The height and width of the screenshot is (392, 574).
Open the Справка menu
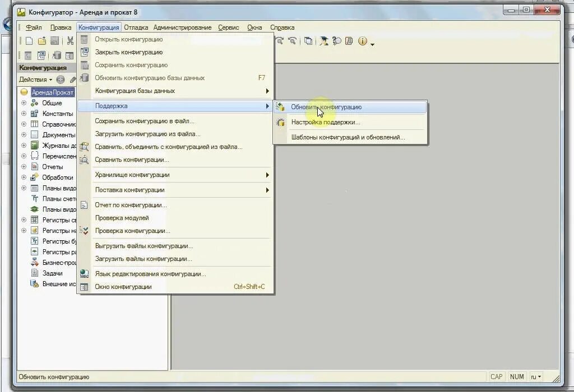[x=283, y=27]
